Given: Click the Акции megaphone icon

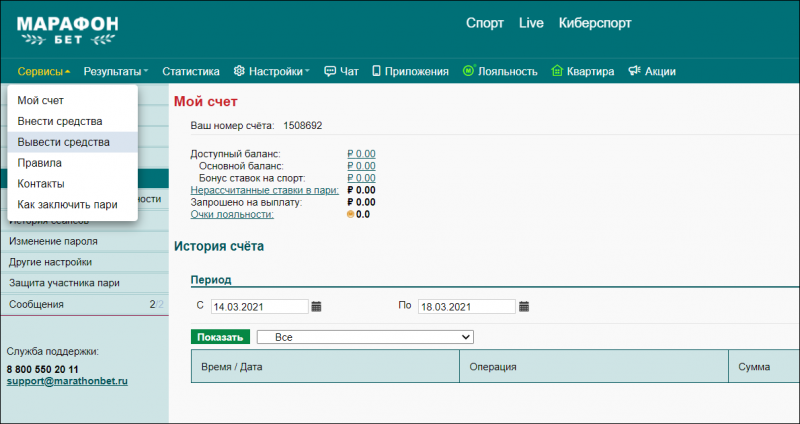Looking at the screenshot, I should coord(634,71).
